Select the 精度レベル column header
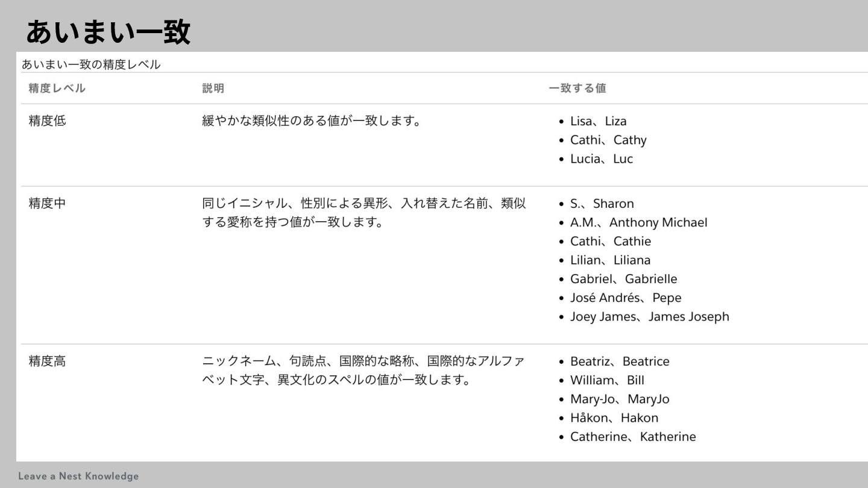The height and width of the screenshot is (488, 868). (57, 89)
